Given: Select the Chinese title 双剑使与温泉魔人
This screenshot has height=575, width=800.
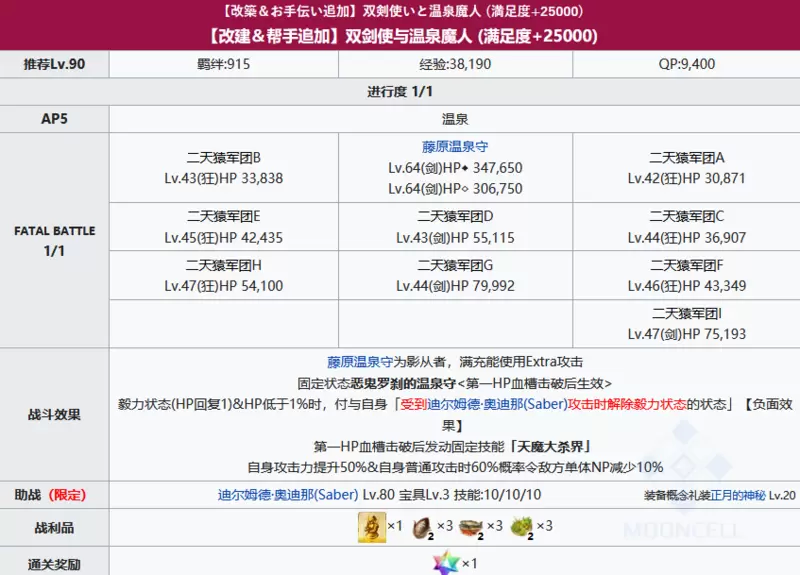Looking at the screenshot, I should pyautogui.click(x=408, y=36).
